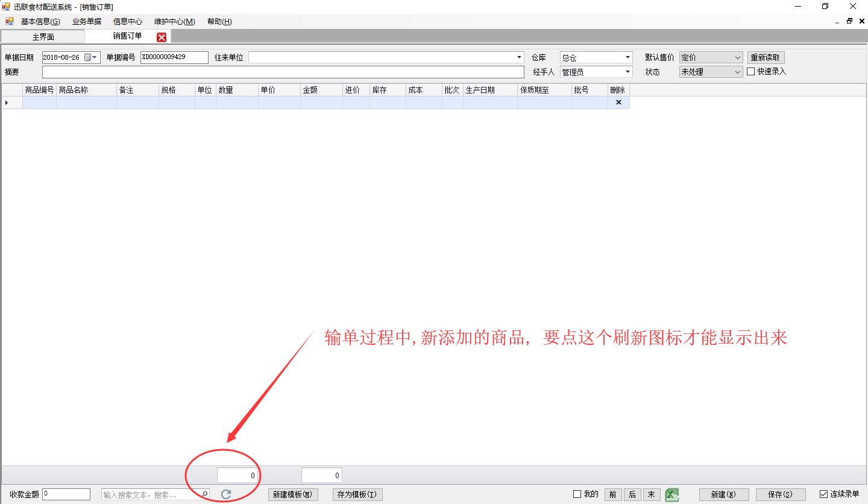
Task: Click the 金额 total field showing 0
Action: (322, 475)
